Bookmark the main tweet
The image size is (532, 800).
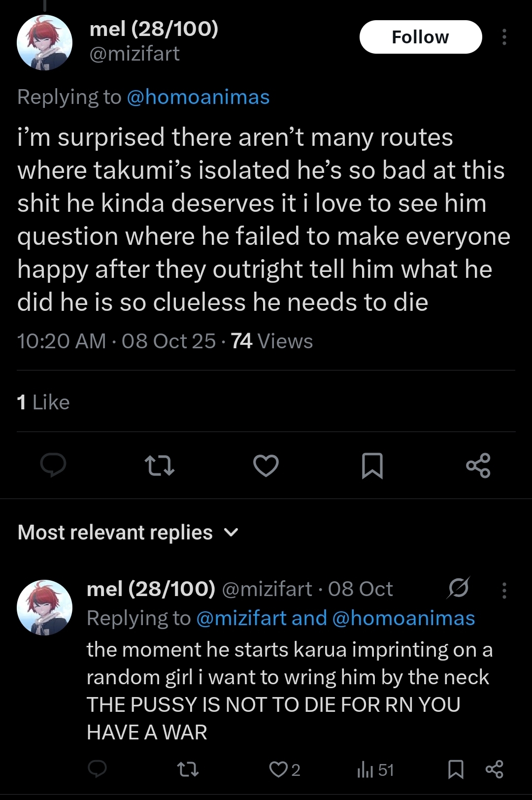[372, 466]
